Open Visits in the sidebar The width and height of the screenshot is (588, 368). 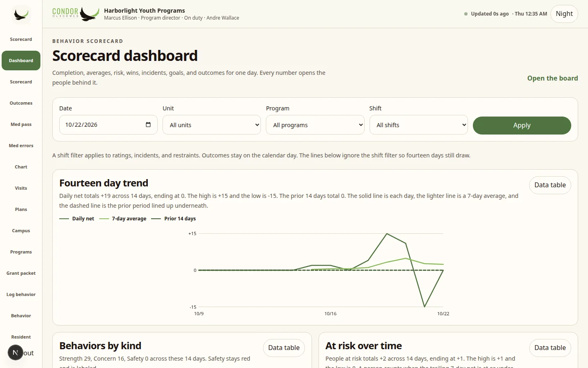pyautogui.click(x=21, y=188)
